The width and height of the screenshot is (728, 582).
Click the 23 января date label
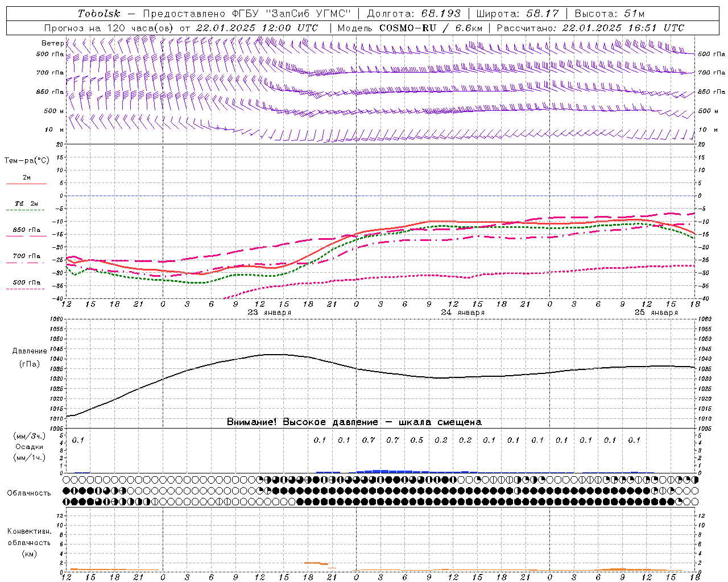tap(270, 313)
